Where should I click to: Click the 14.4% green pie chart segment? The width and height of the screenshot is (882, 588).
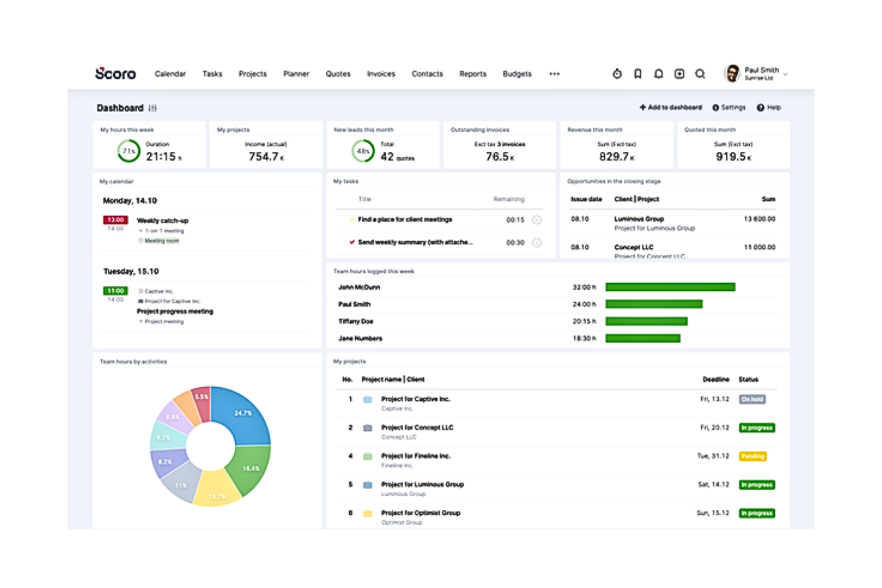click(x=250, y=468)
